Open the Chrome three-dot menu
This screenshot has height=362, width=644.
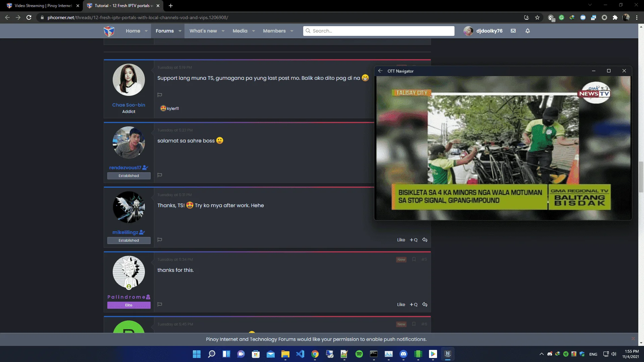pyautogui.click(x=637, y=17)
